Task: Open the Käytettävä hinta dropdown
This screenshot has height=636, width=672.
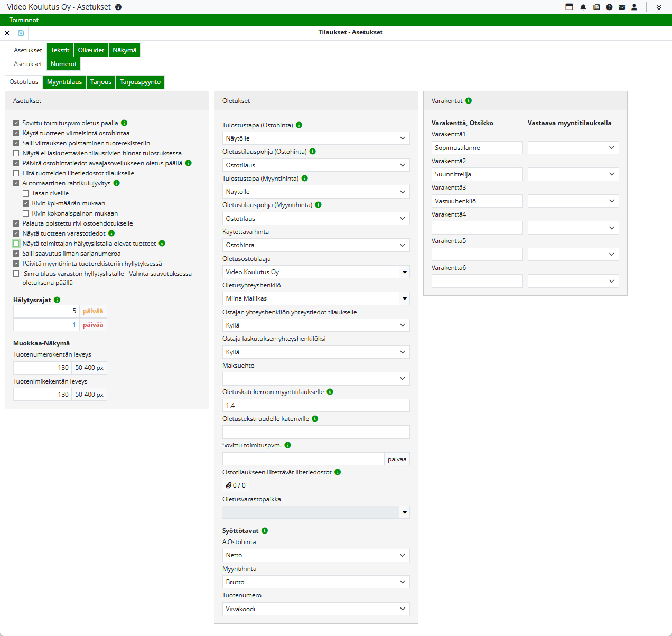Action: [315, 245]
